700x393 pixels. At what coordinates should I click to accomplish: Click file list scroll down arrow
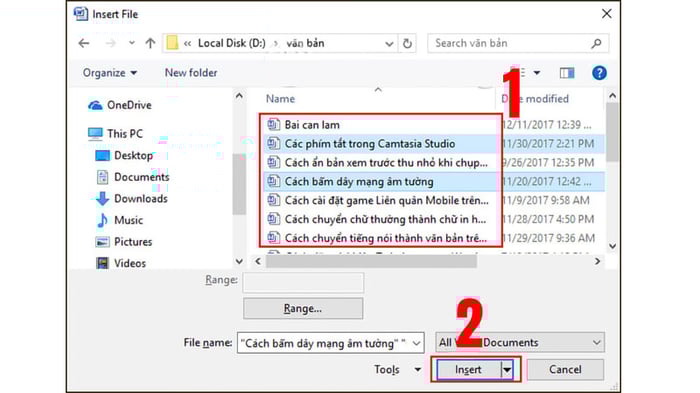click(x=612, y=246)
